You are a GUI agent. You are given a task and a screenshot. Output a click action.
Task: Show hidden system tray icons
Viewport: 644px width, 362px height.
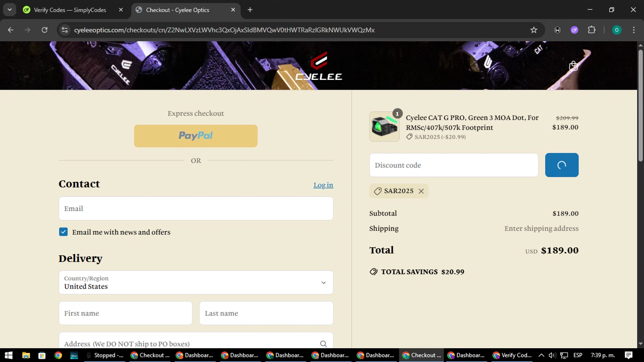(x=541, y=355)
